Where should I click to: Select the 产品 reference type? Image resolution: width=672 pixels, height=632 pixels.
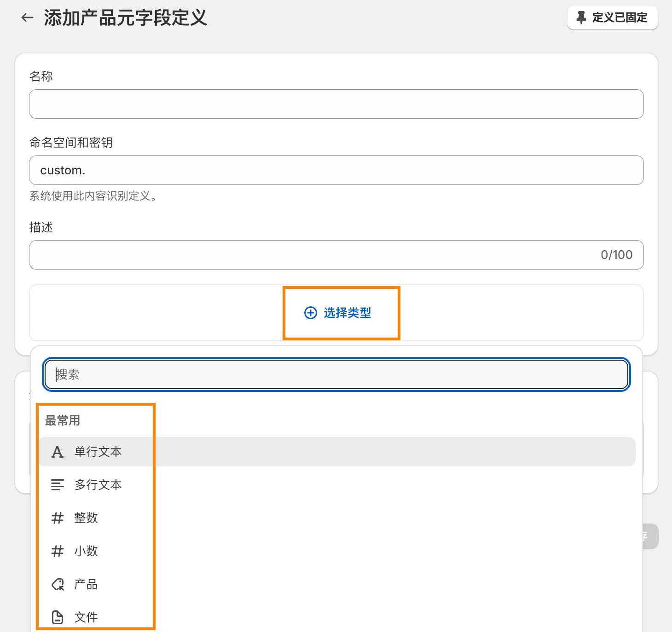(87, 584)
